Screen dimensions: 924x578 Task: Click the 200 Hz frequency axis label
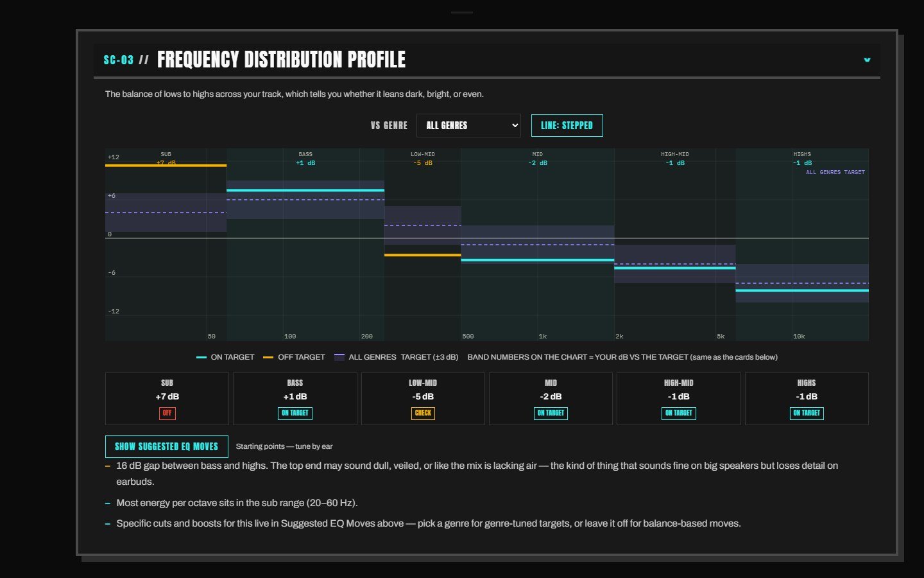pos(367,337)
